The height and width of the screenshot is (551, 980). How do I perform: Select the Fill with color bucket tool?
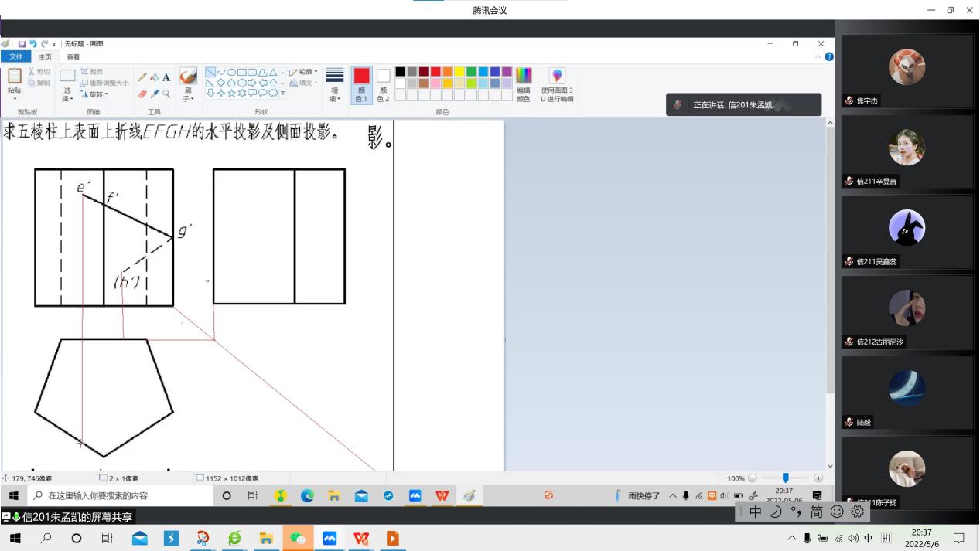click(154, 77)
